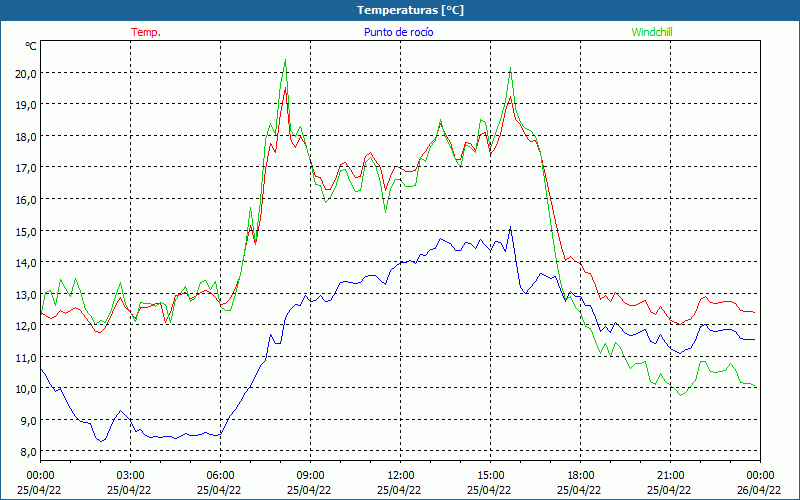Click the 11,0 y-axis value

tap(27, 357)
